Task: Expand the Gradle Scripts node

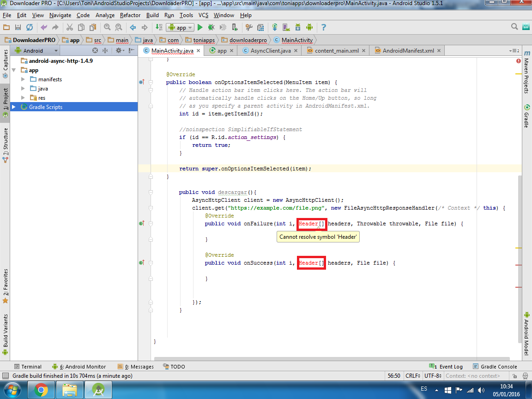Action: (x=14, y=107)
